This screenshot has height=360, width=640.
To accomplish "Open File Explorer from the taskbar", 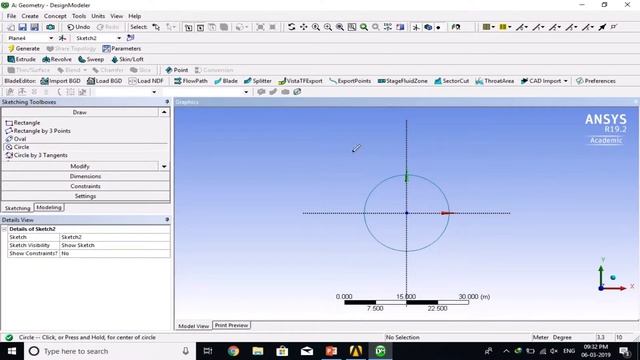I will point(258,351).
